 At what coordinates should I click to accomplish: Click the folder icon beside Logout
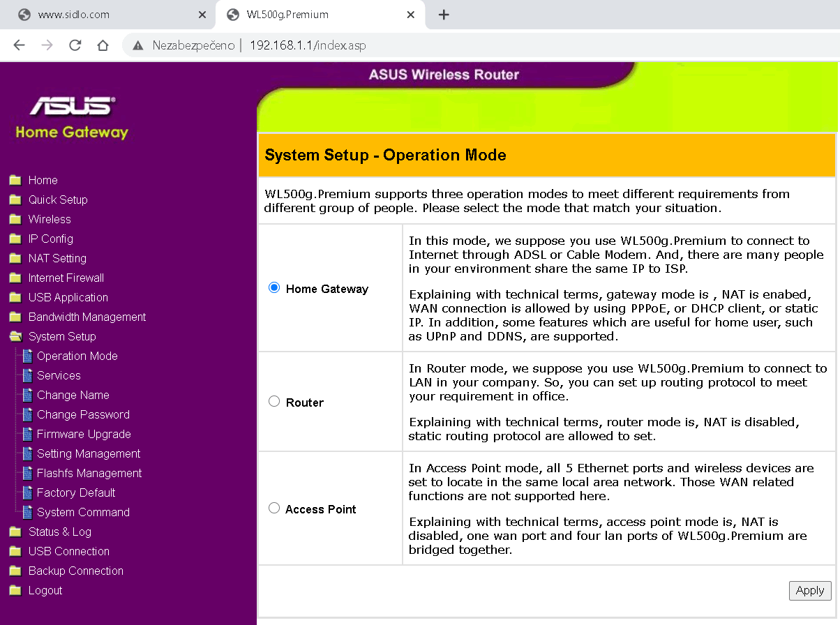(15, 590)
